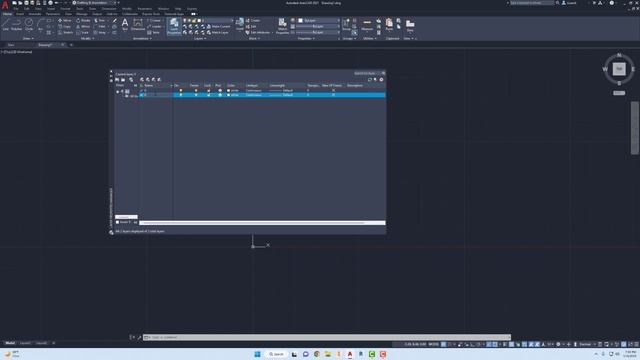
Task: Toggle Lock for the highlighted layer row
Action: pyautogui.click(x=209, y=95)
